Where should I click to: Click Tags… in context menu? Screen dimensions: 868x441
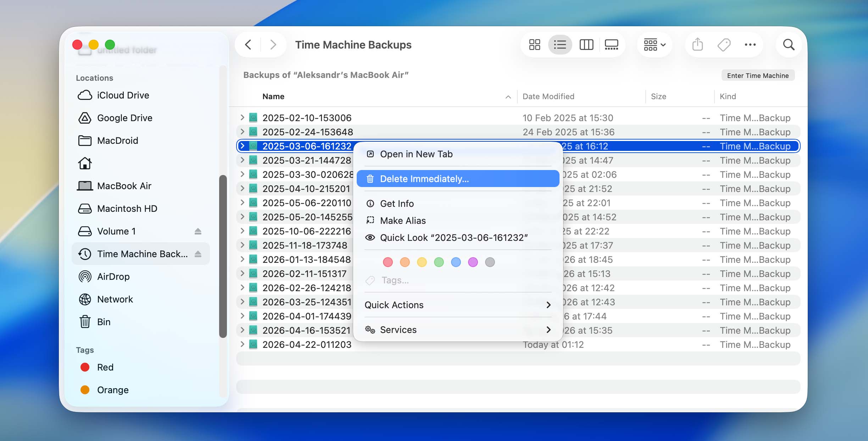[x=458, y=280]
